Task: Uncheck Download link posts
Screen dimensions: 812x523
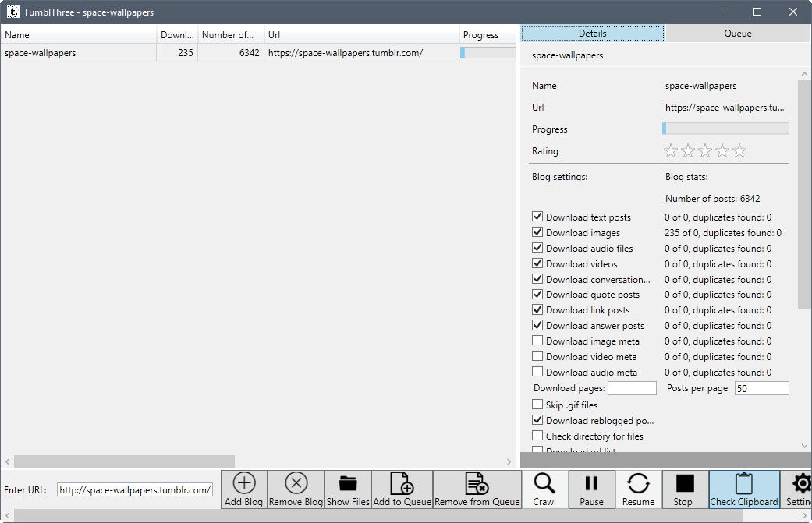Action: 537,309
